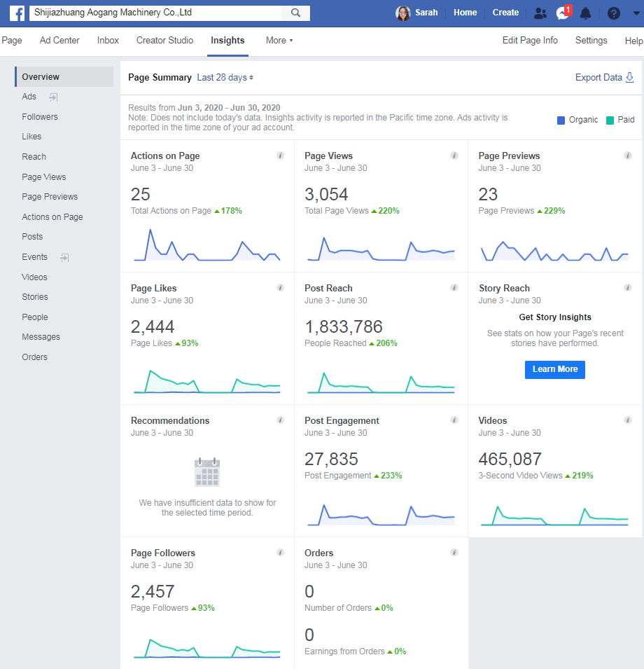Click the page name search field
Screen dimensions: 644x669
click(154, 13)
